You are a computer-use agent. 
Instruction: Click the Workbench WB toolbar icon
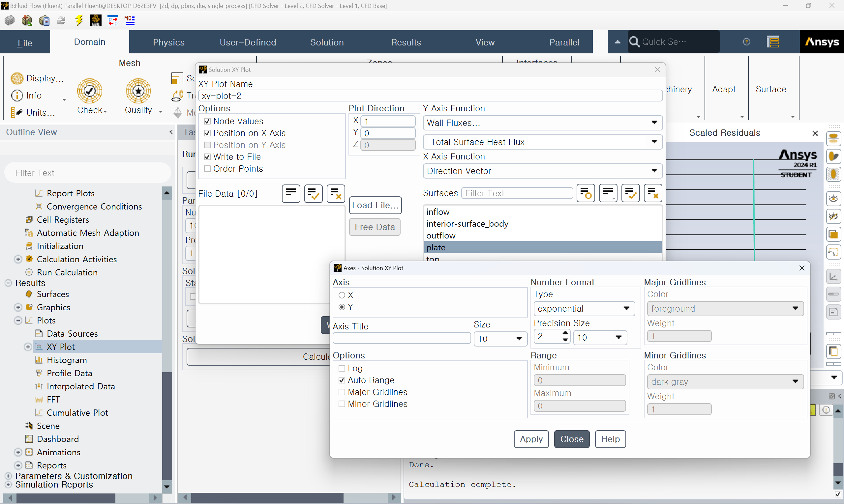[x=96, y=20]
